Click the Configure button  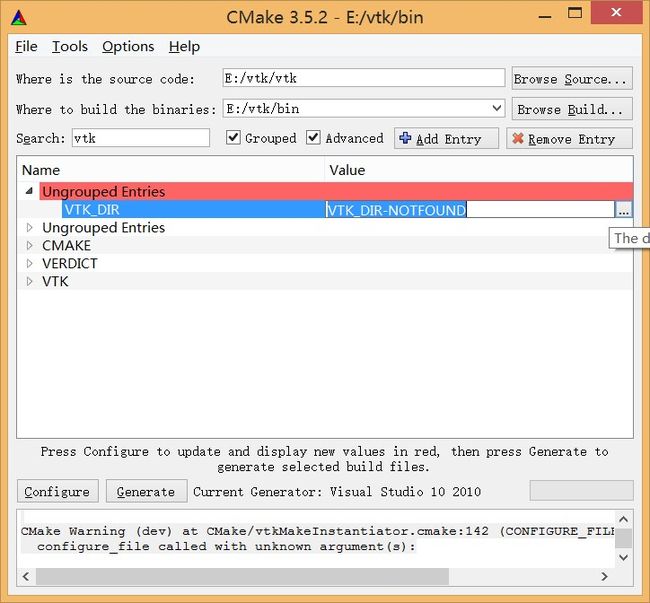click(58, 491)
